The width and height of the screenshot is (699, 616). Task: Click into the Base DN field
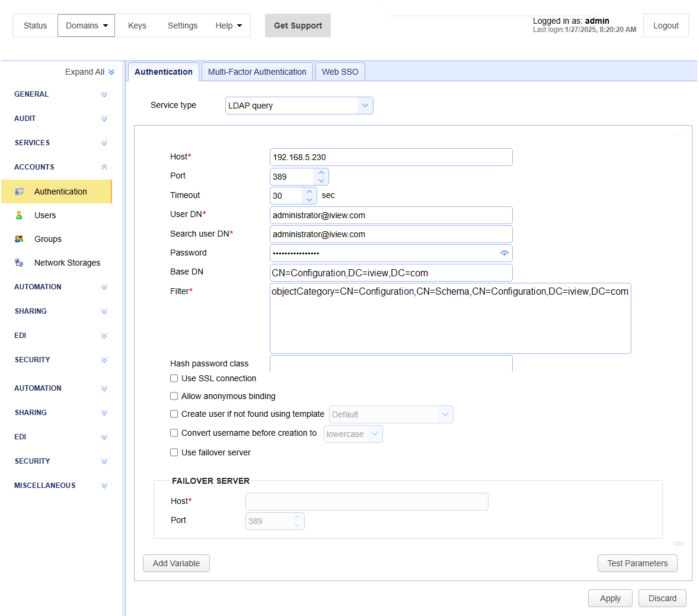coord(391,273)
